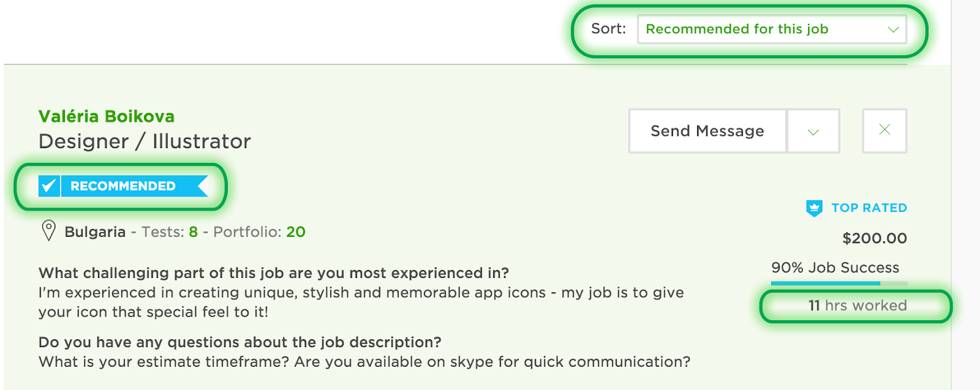
Task: Click the 90% Job Success text
Action: tap(835, 268)
